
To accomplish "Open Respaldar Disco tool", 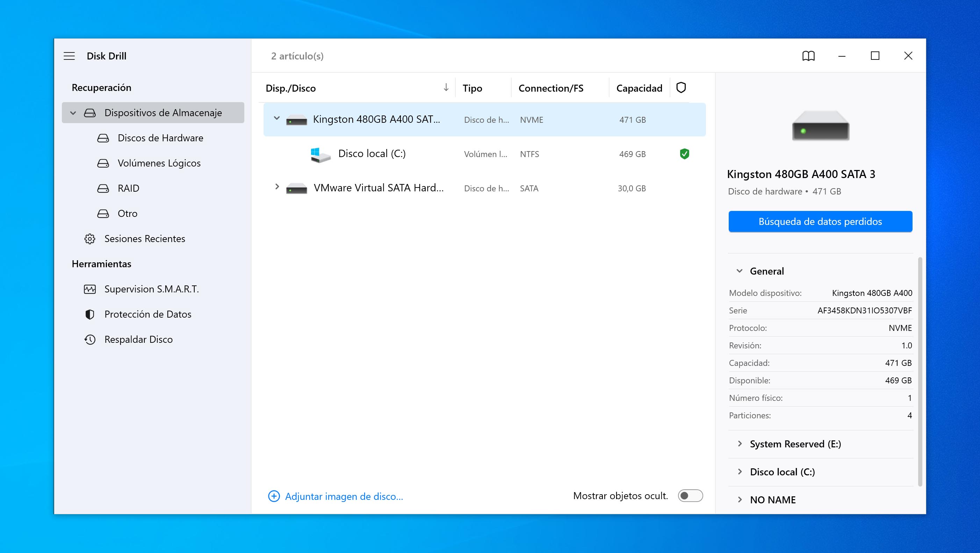I will click(153, 339).
